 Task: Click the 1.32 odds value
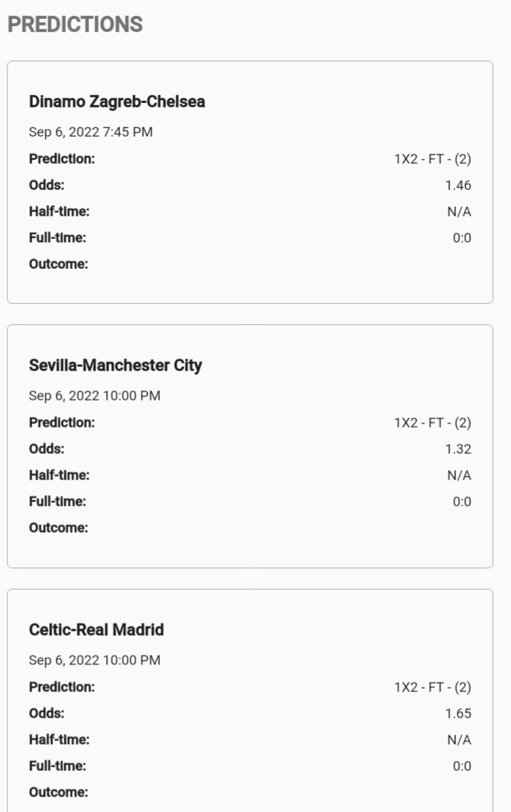point(458,449)
